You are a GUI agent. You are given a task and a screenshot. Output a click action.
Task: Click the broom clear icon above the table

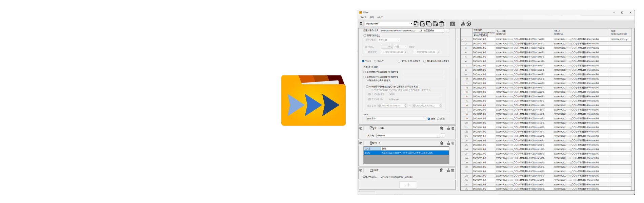tap(463, 24)
